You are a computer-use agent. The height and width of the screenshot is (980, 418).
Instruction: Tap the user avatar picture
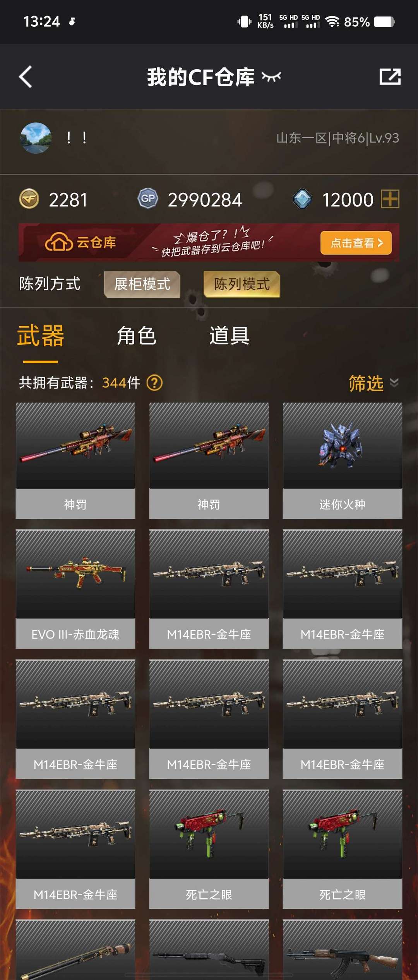pyautogui.click(x=36, y=138)
